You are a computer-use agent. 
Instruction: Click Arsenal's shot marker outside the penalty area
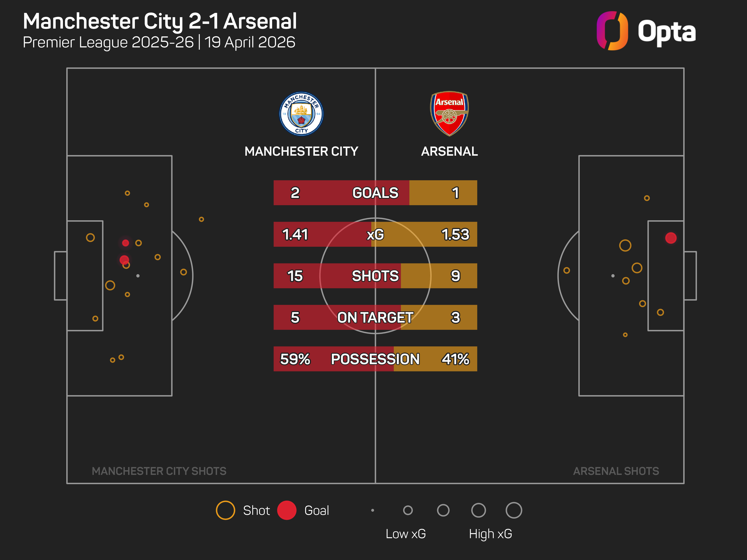pos(567,270)
